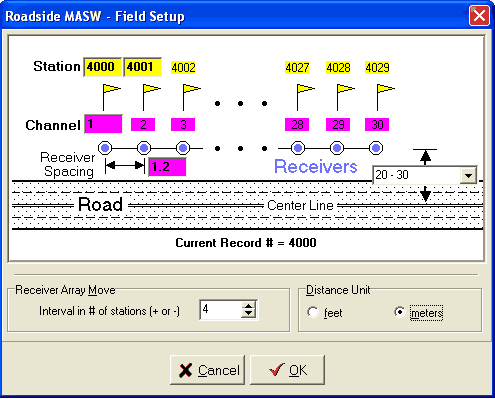The width and height of the screenshot is (495, 399).
Task: Click the channel 30 label
Action: [x=377, y=125]
